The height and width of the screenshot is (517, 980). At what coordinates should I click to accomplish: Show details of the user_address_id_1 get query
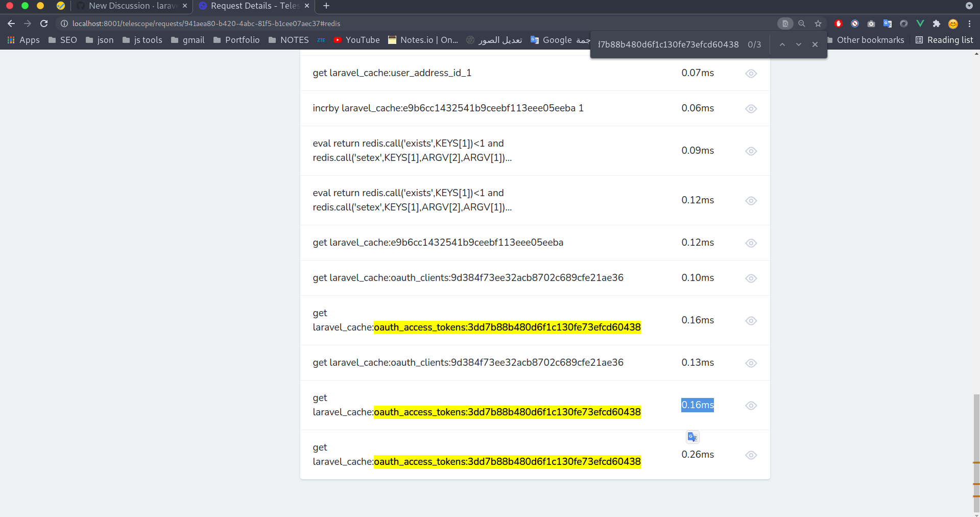point(751,73)
